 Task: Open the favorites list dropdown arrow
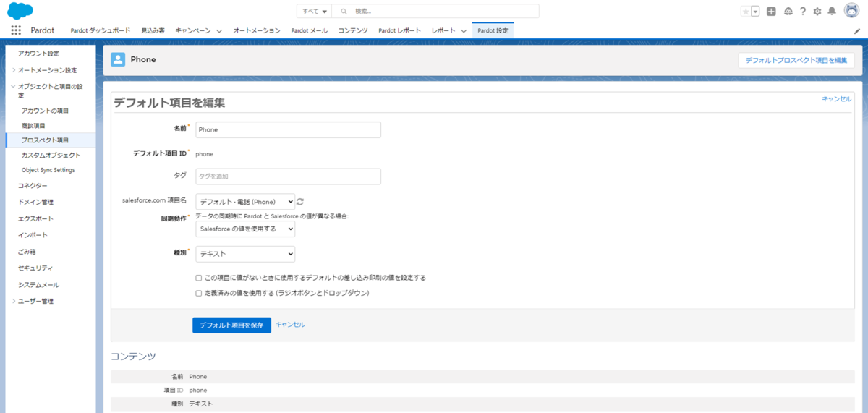coord(755,11)
